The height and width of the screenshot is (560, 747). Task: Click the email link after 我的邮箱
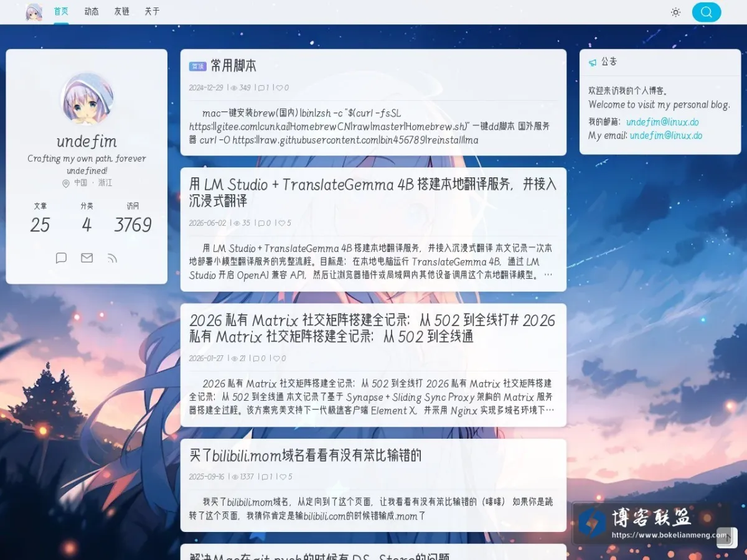coord(662,122)
